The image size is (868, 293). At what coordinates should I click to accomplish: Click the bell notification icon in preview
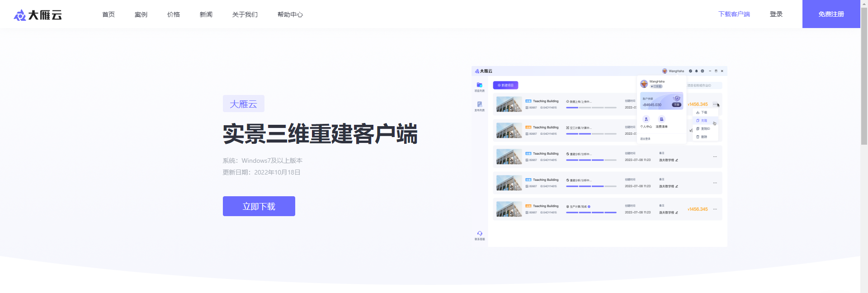tap(697, 71)
